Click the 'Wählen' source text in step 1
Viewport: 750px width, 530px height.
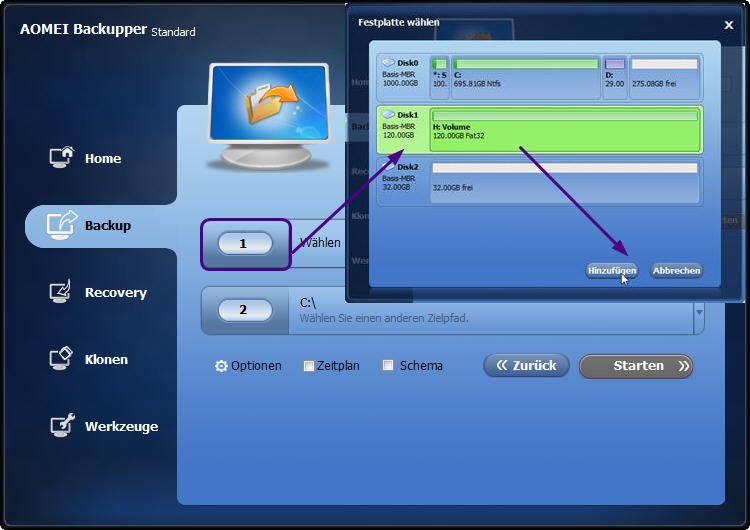[320, 243]
